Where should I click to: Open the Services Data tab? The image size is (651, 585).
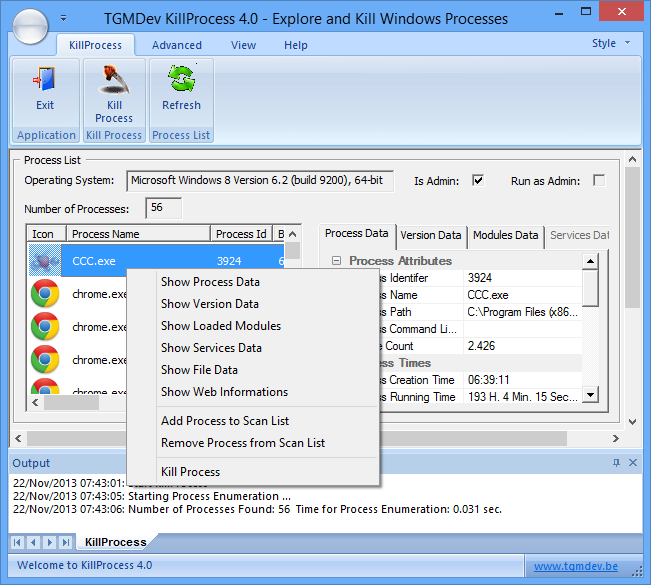coord(579,235)
